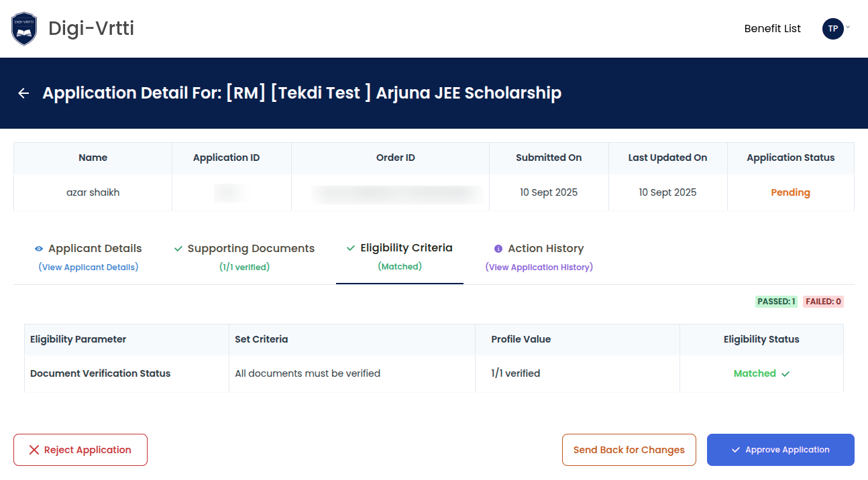Click the checkmark icon beside Eligibility Criteria
This screenshot has width=868, height=480.
351,248
